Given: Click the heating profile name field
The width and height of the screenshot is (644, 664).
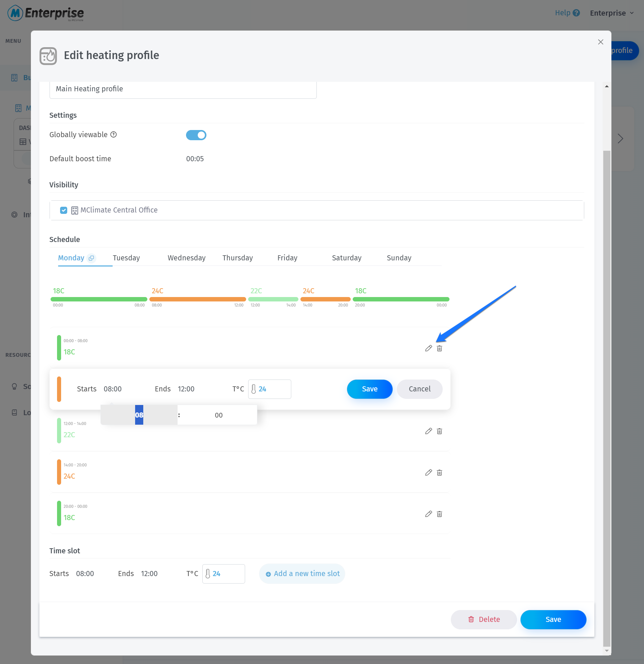Looking at the screenshot, I should (183, 89).
